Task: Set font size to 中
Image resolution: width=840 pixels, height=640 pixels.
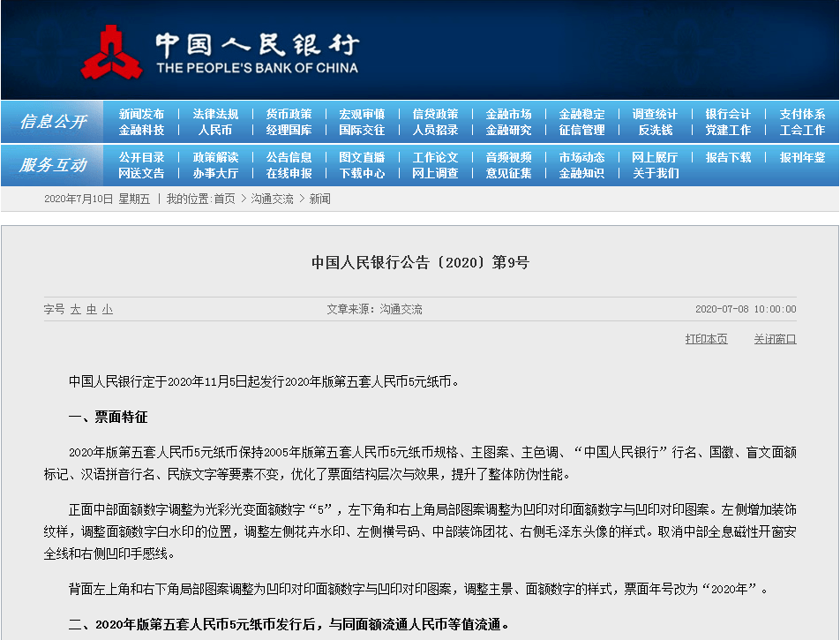Action: tap(92, 309)
